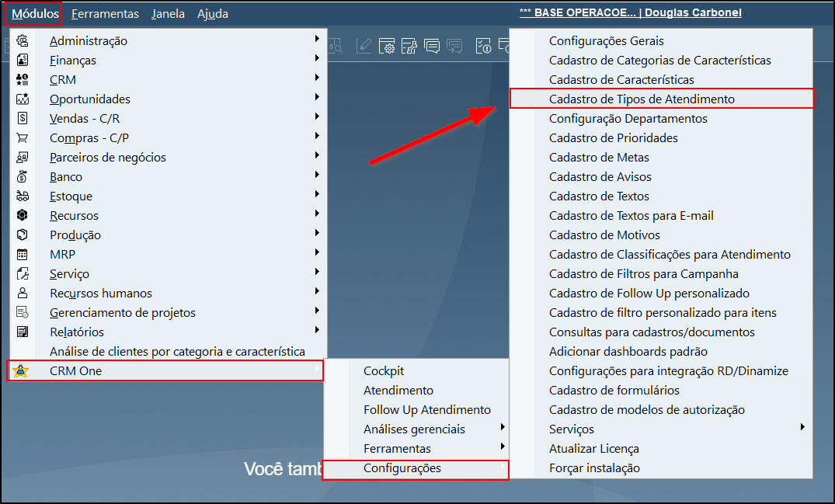Click the speech bubble icon in the toolbar

(x=432, y=47)
